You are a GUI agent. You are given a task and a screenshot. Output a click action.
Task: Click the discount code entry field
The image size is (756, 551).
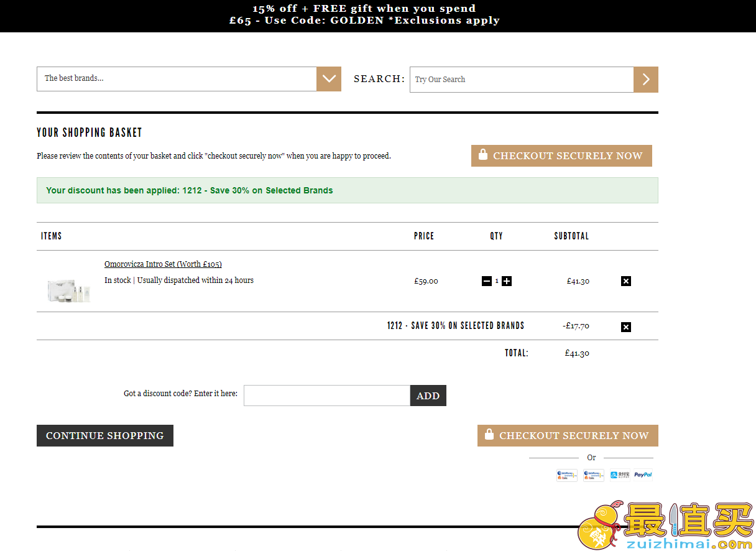(x=327, y=396)
